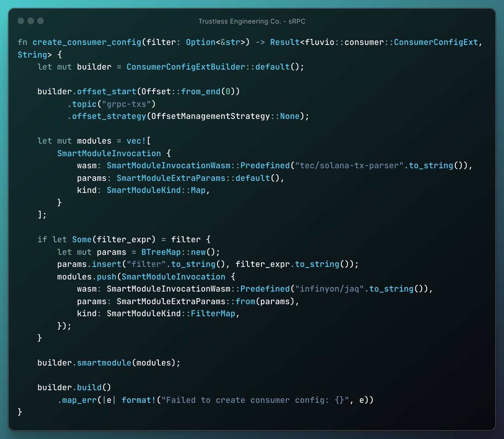Click the title 'Trustless Engineering Co. - sRPC'
This screenshot has width=504, height=439.
click(x=252, y=21)
